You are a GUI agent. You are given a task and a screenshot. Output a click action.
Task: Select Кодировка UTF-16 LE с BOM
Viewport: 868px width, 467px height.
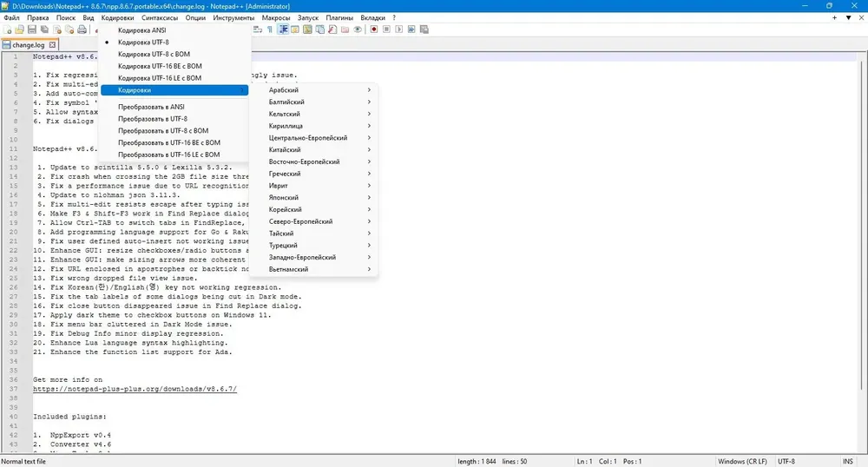174,78
